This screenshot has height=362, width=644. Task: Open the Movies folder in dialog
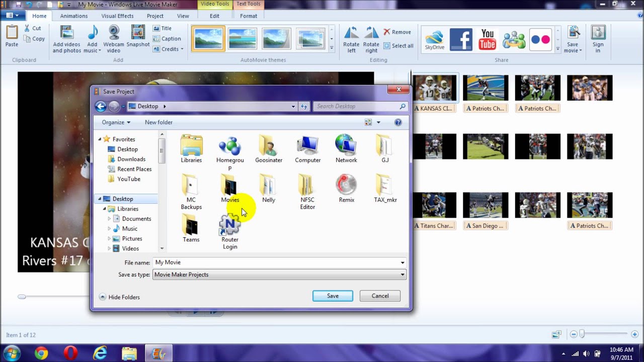click(230, 189)
